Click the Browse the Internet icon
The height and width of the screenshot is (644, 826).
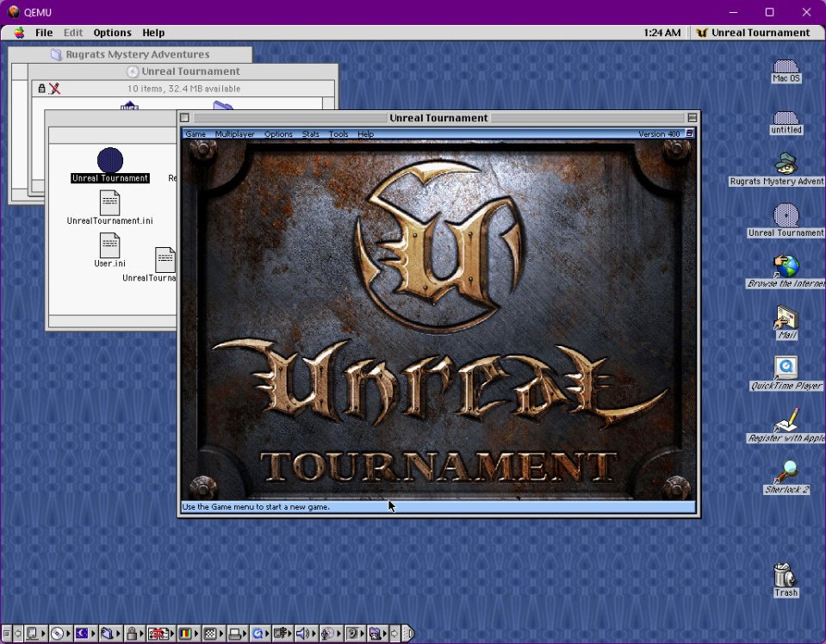tap(786, 266)
